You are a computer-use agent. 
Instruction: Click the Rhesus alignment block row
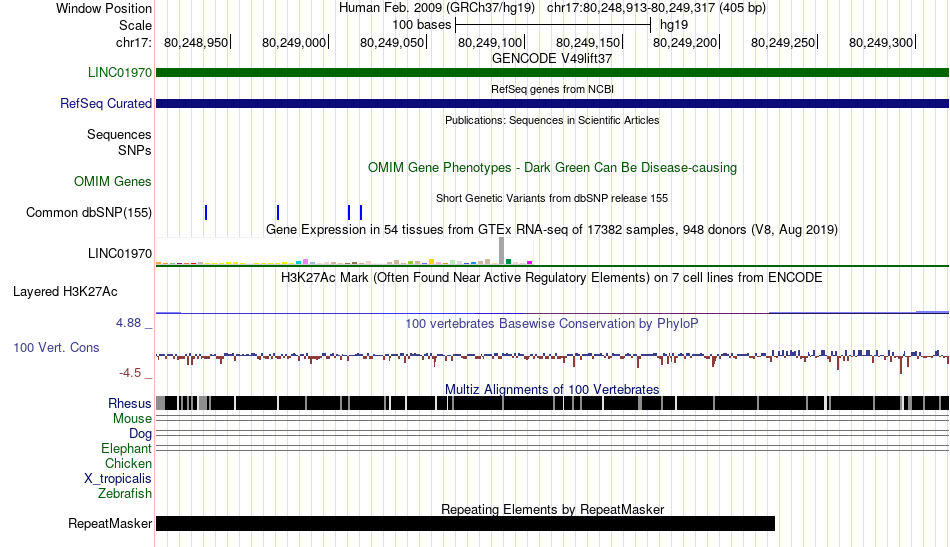(x=552, y=403)
